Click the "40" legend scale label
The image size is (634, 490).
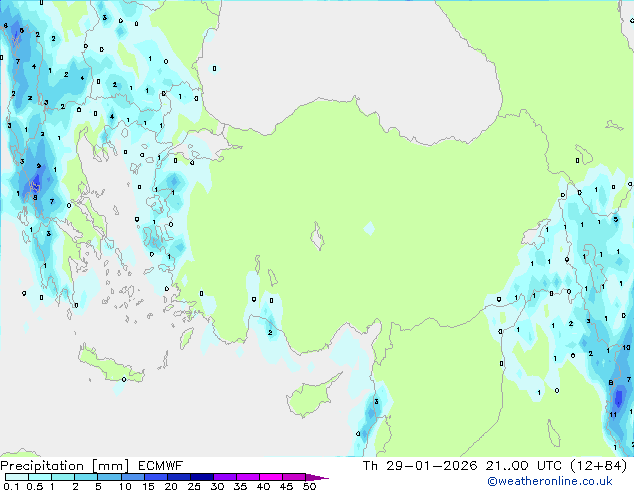point(263,486)
